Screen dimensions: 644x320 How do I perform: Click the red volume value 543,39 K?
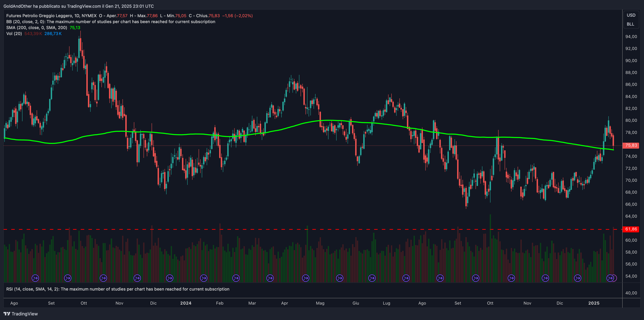[x=33, y=34]
